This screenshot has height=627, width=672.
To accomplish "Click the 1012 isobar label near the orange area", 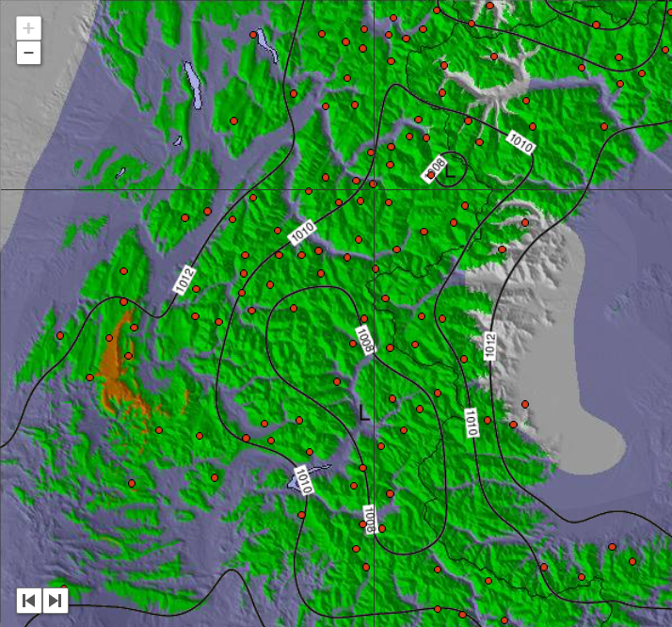I will tap(184, 281).
